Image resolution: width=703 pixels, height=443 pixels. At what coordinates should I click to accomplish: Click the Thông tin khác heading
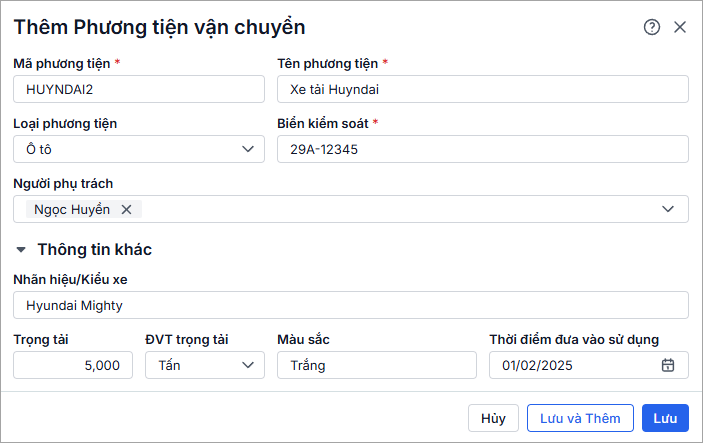click(94, 249)
